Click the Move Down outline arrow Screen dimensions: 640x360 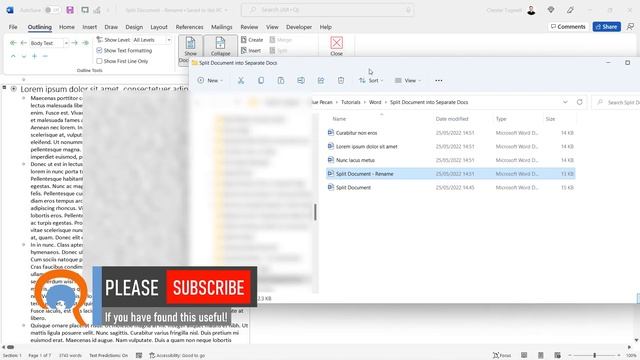click(24, 56)
